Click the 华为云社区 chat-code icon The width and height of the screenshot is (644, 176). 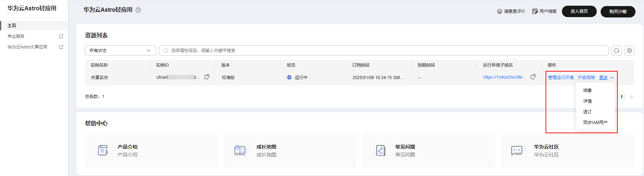[517, 151]
